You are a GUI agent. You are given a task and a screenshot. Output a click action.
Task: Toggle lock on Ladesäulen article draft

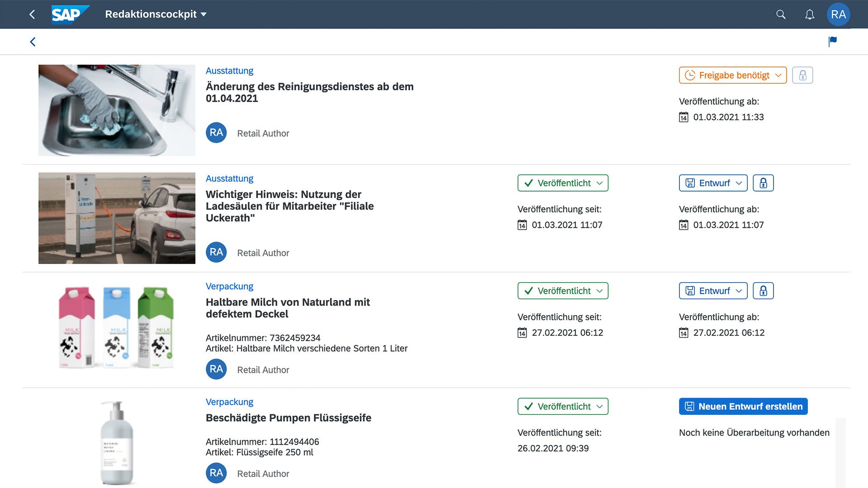click(x=763, y=183)
